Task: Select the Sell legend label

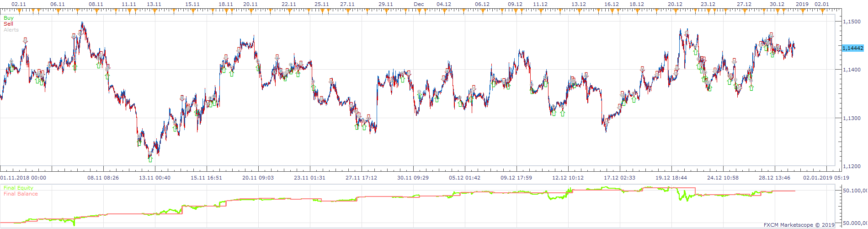Action: (8, 24)
